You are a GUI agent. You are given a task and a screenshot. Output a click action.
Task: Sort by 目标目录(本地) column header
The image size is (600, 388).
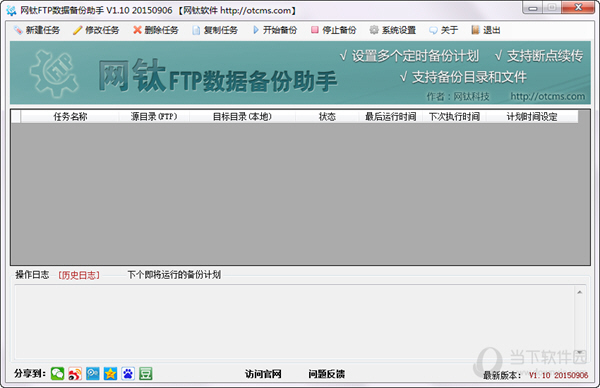(x=242, y=117)
